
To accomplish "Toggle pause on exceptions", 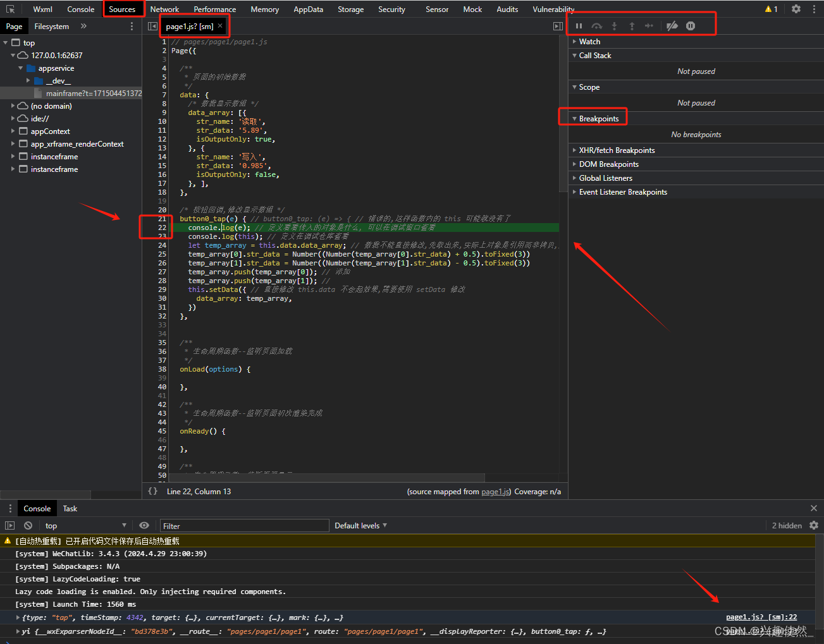I will tap(691, 26).
